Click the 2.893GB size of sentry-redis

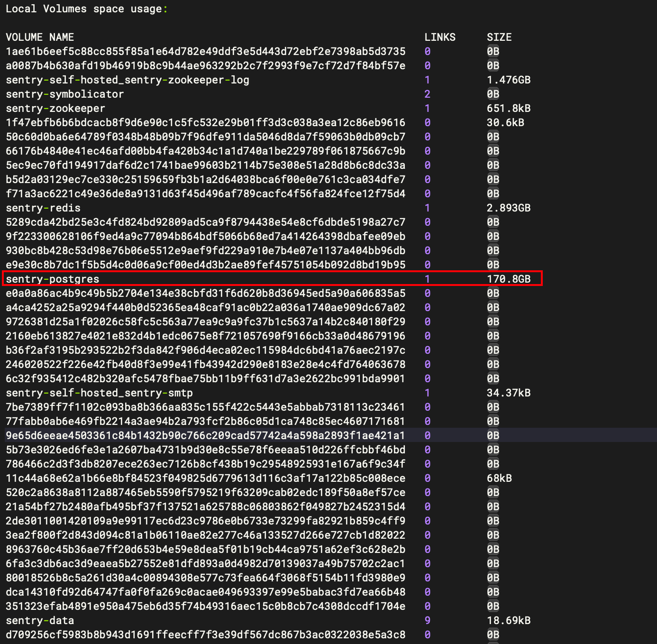(509, 208)
